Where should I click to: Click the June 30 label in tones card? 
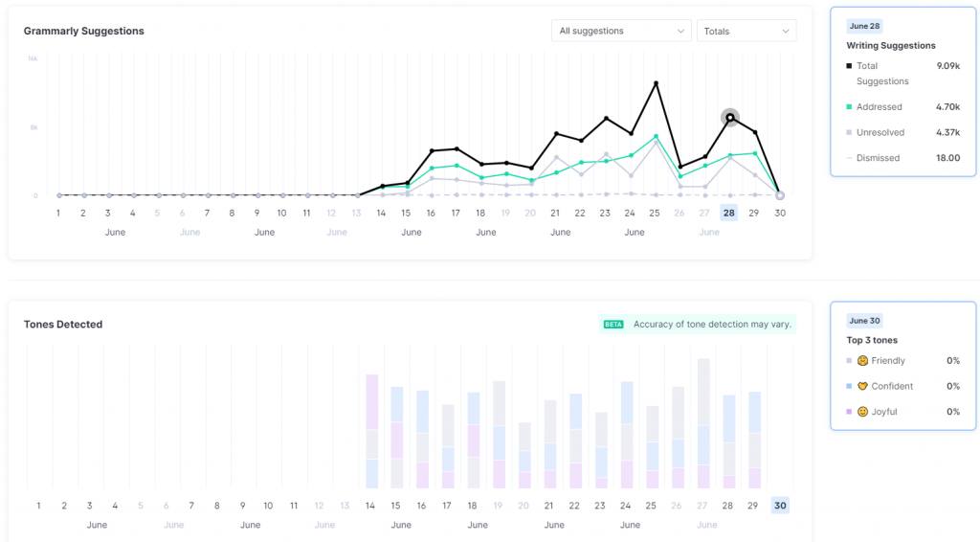tap(864, 321)
